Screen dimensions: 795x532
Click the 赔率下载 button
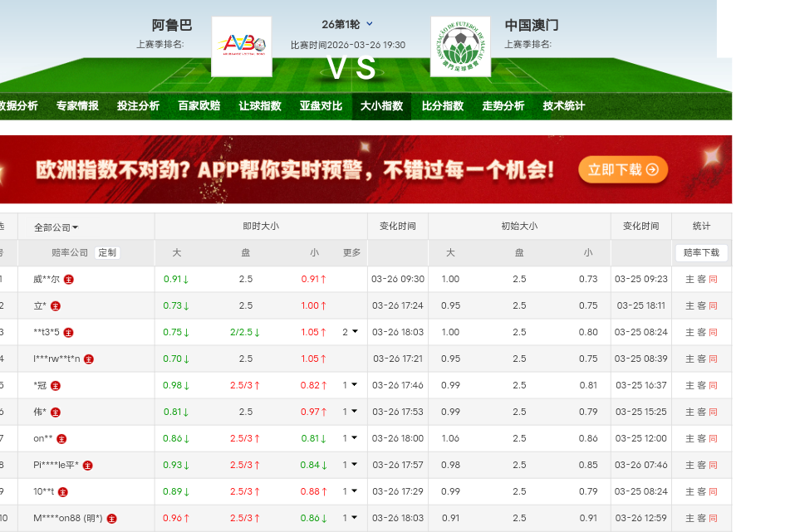(701, 253)
